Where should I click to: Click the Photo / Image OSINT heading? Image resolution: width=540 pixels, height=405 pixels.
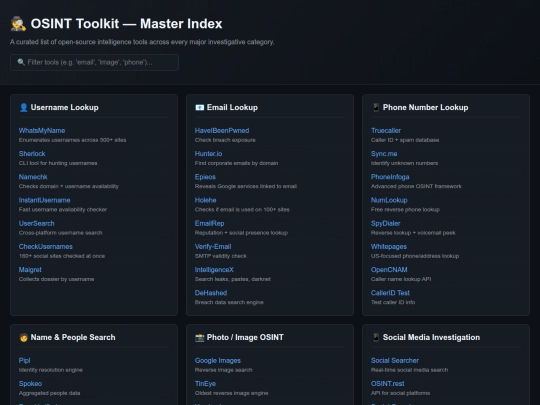click(x=245, y=338)
